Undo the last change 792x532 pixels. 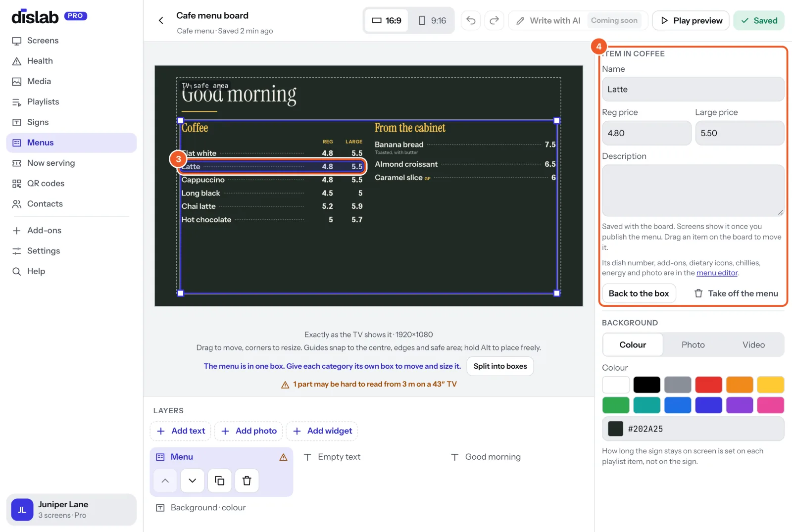471,20
